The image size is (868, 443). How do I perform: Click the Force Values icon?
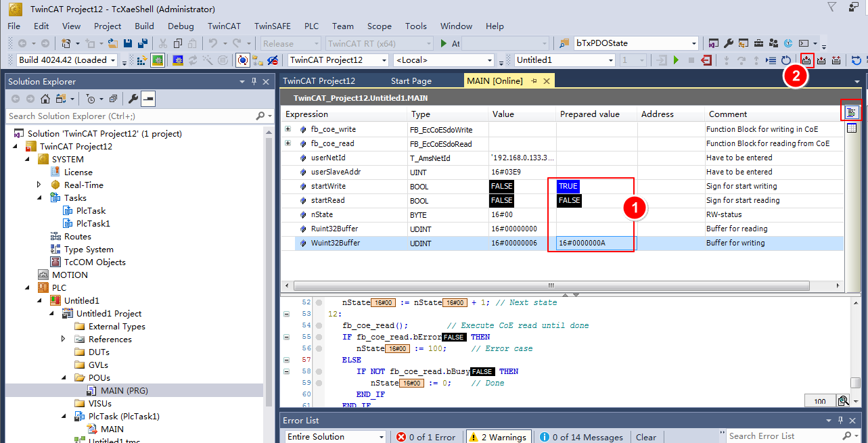point(821,60)
